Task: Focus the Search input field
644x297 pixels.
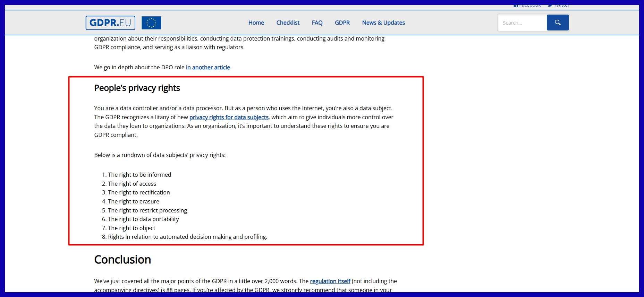Action: tap(522, 23)
